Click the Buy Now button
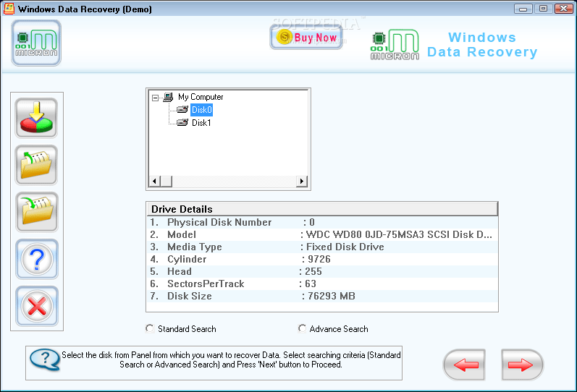This screenshot has width=577, height=392. coord(306,38)
